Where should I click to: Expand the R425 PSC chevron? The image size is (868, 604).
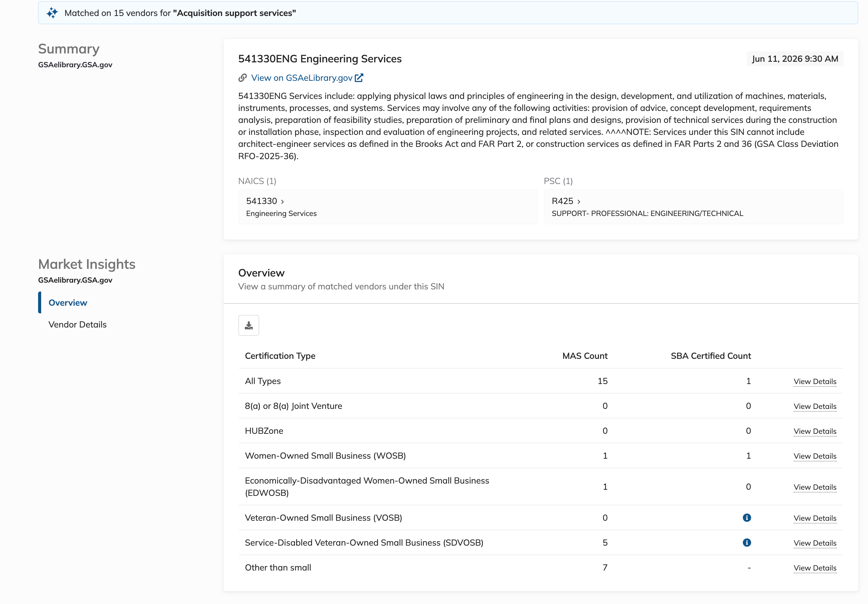[579, 202]
